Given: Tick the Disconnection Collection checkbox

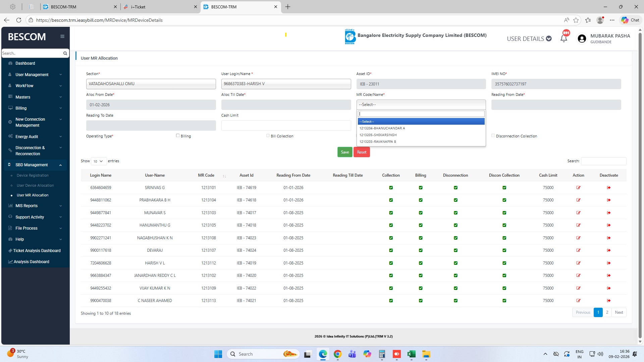Looking at the screenshot, I should (493, 136).
